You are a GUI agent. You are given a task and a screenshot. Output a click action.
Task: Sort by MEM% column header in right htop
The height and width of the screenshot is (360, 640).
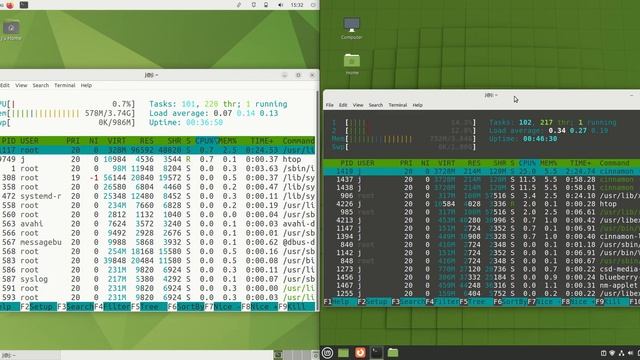click(x=548, y=163)
